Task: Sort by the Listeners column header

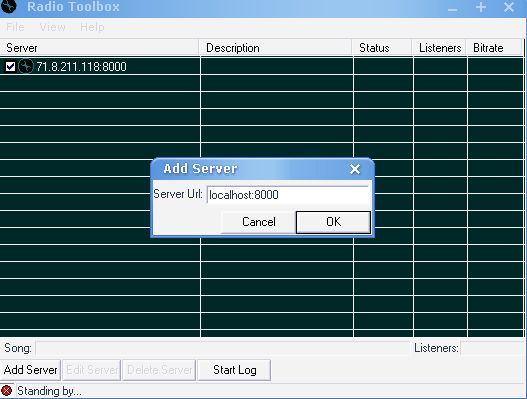Action: [439, 48]
